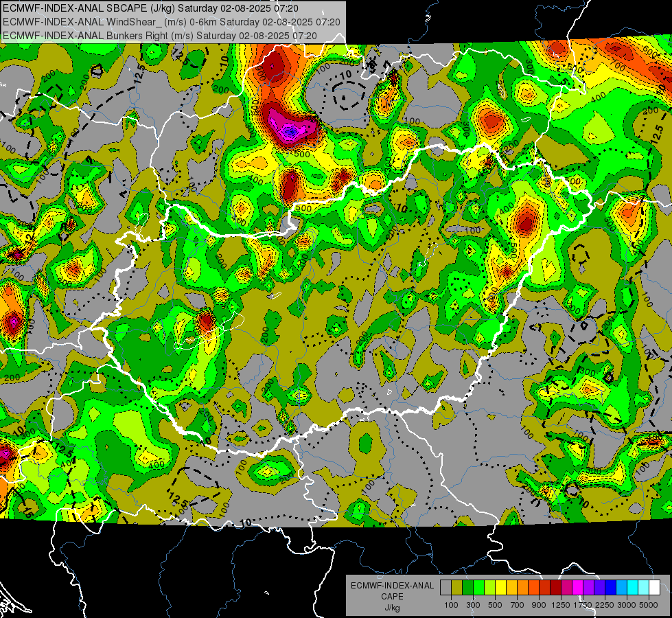Click the white swatch ending the legend
This screenshot has height=618, width=672.
click(x=655, y=587)
